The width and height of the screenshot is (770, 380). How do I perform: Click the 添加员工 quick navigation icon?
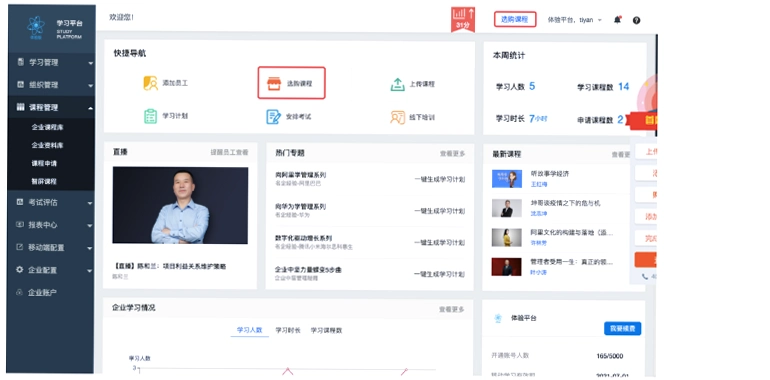(150, 83)
